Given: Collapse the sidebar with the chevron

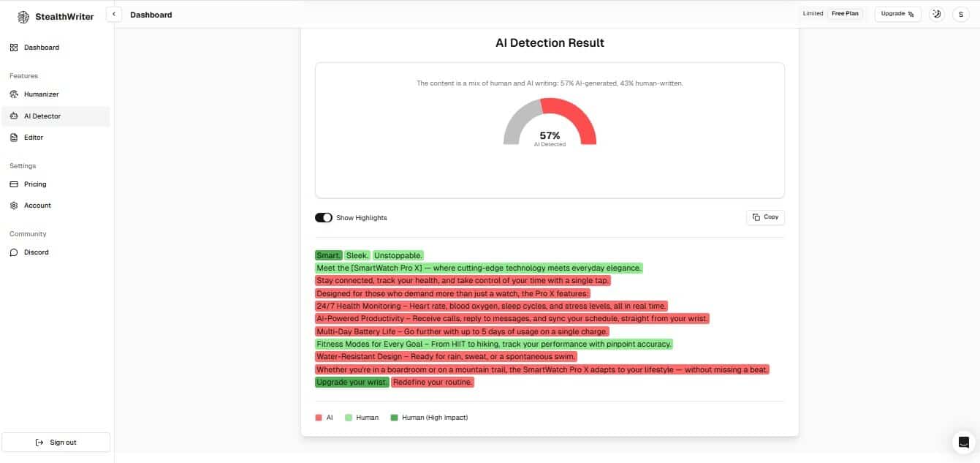Looking at the screenshot, I should [114, 13].
